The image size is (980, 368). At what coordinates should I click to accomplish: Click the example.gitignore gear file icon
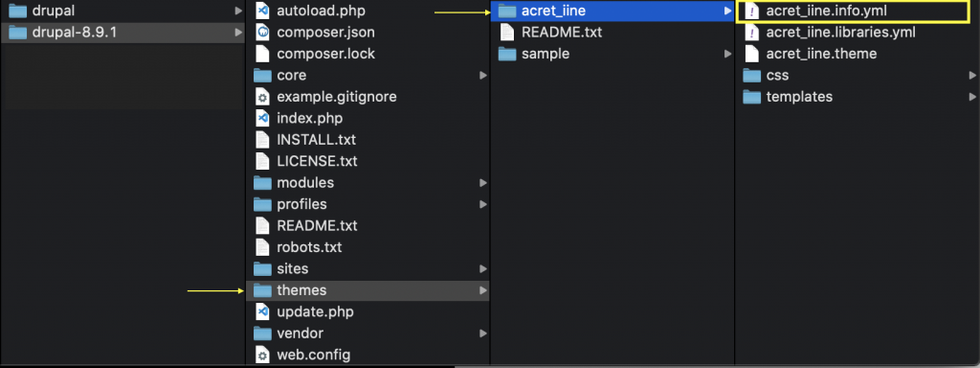click(x=262, y=97)
